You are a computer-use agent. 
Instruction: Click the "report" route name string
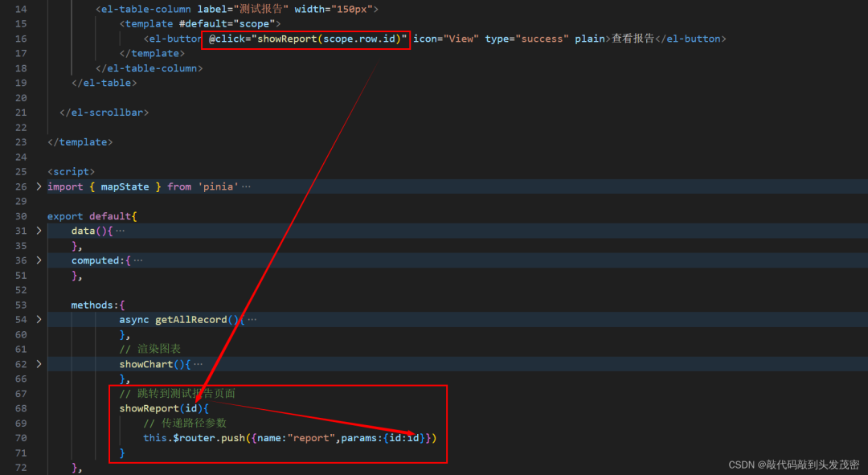click(311, 438)
